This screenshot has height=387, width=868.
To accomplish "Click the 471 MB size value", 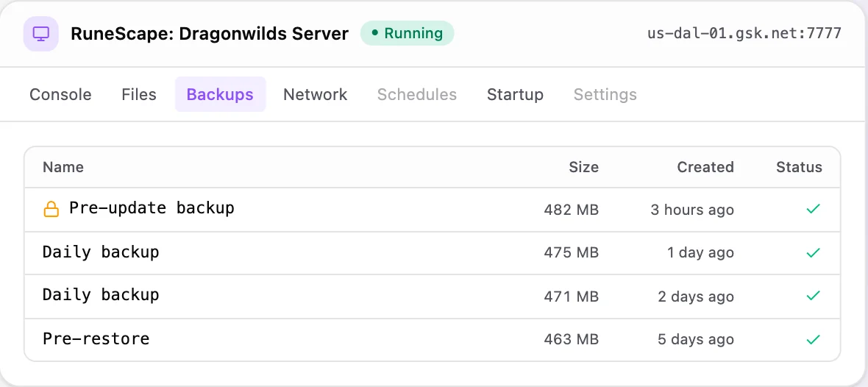I will 572,297.
